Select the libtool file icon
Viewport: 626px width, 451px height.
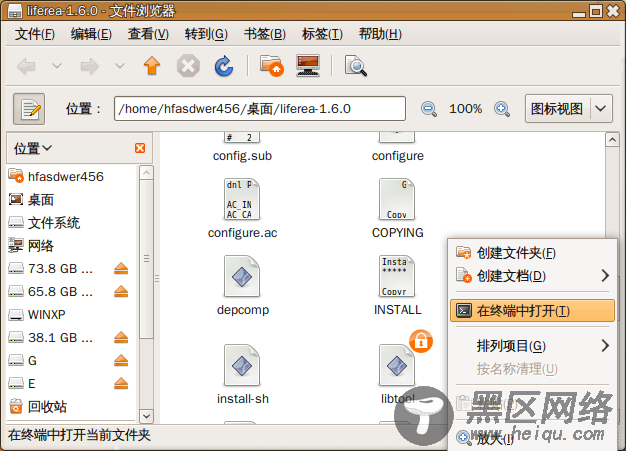397,365
